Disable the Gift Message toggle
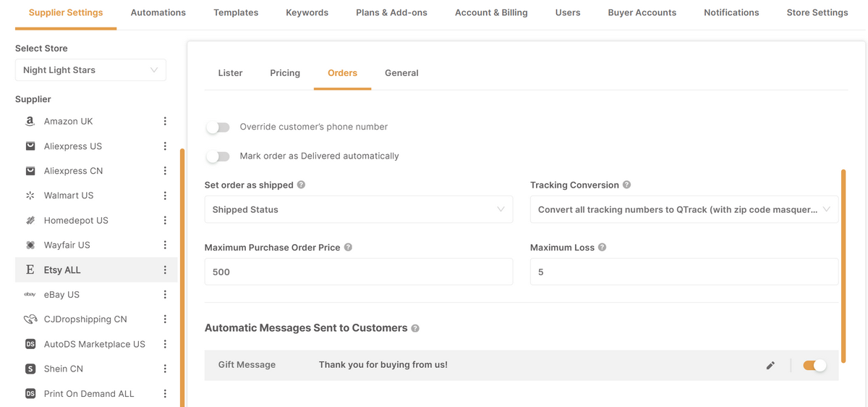 click(814, 366)
